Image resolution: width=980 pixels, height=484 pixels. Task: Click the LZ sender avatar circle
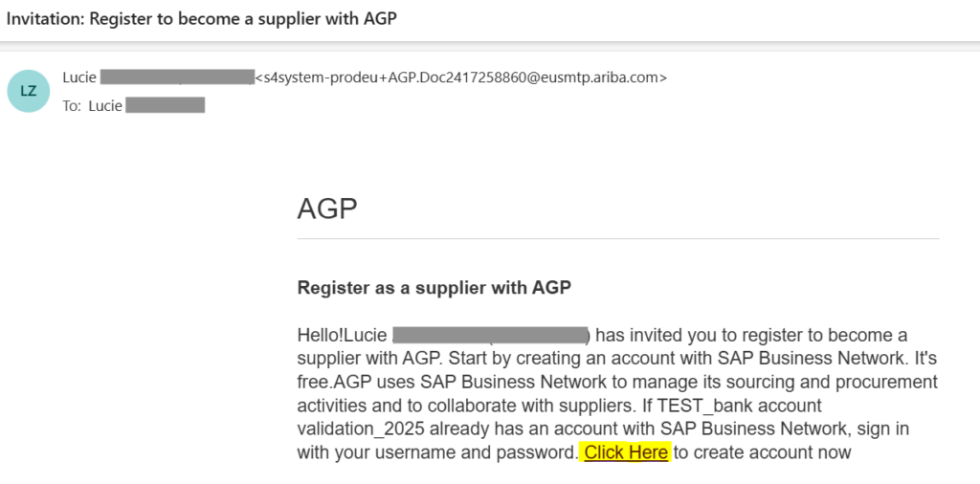29,91
